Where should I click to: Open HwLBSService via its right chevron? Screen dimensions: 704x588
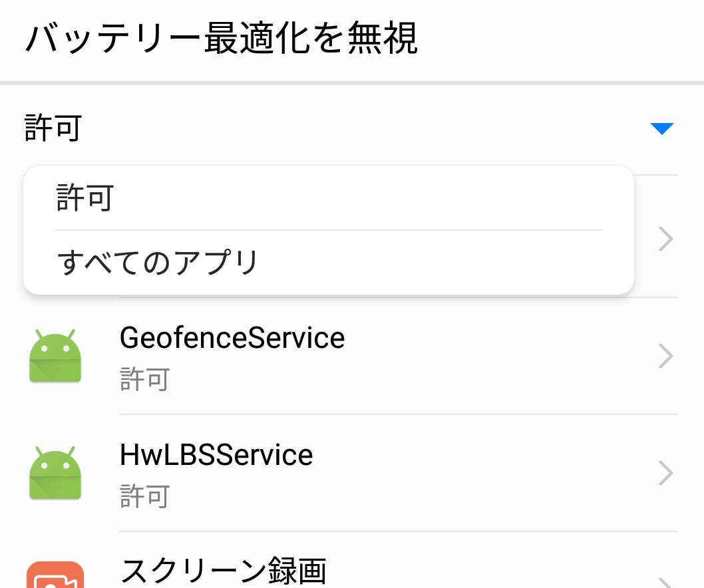tap(665, 473)
